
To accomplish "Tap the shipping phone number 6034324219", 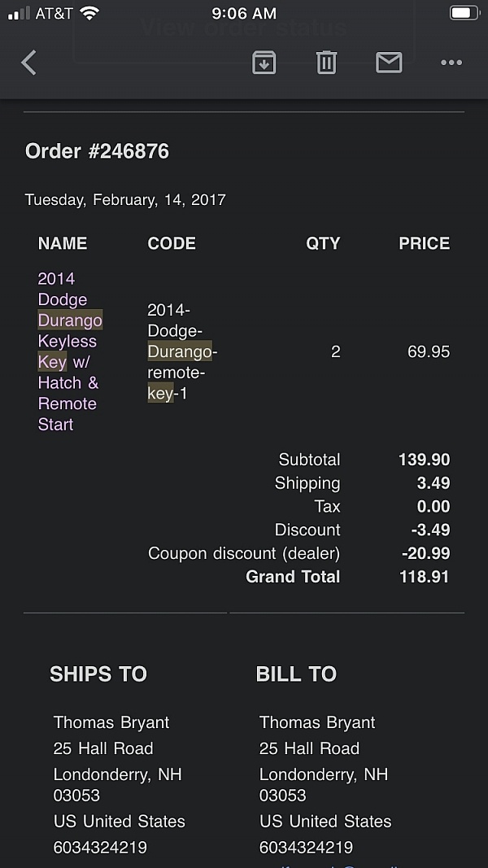I will 100,847.
